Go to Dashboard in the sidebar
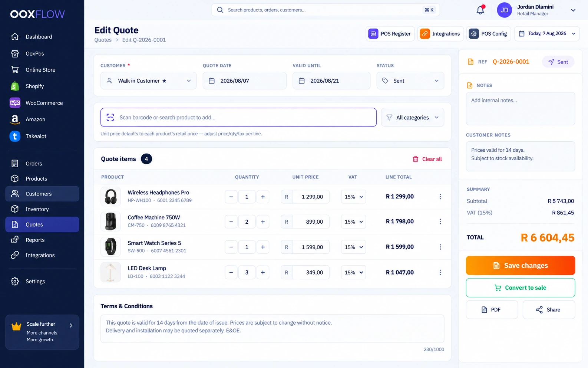This screenshot has width=588, height=368. pyautogui.click(x=42, y=37)
